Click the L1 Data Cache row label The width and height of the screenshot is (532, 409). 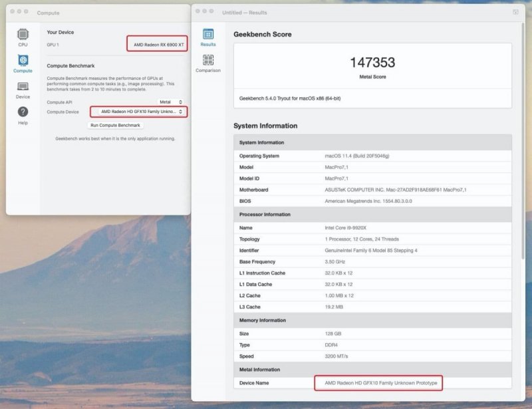[x=255, y=285]
